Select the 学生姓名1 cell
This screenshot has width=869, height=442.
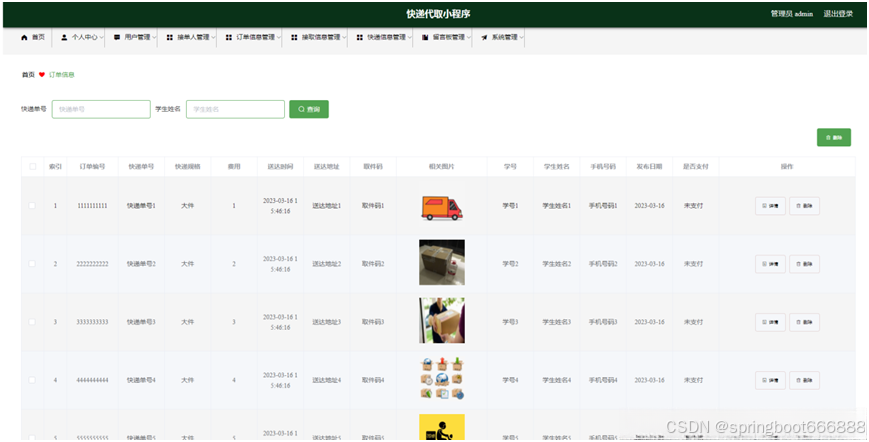point(556,205)
